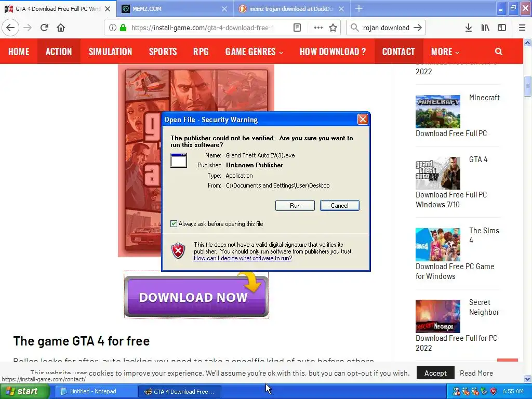532x399 pixels.
Task: Switch to Untitled - Notepad taskbar item
Action: [x=95, y=391]
